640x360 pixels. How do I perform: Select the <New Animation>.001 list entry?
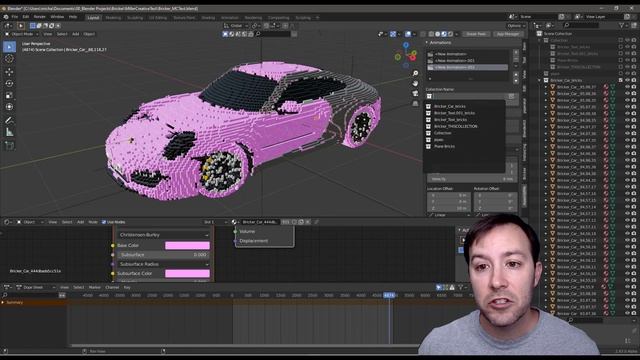[467, 60]
